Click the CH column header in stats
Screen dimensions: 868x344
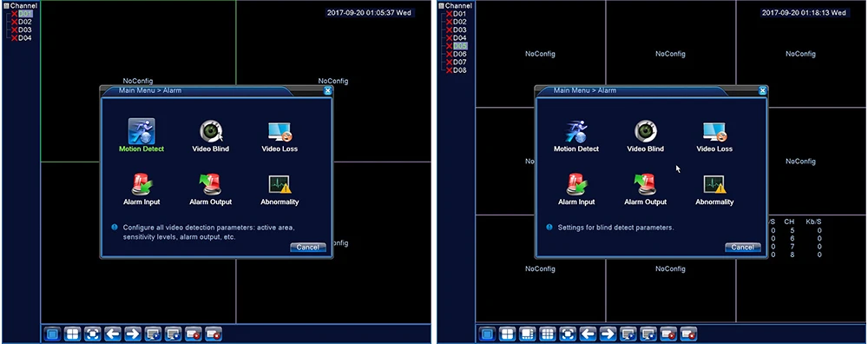point(789,222)
